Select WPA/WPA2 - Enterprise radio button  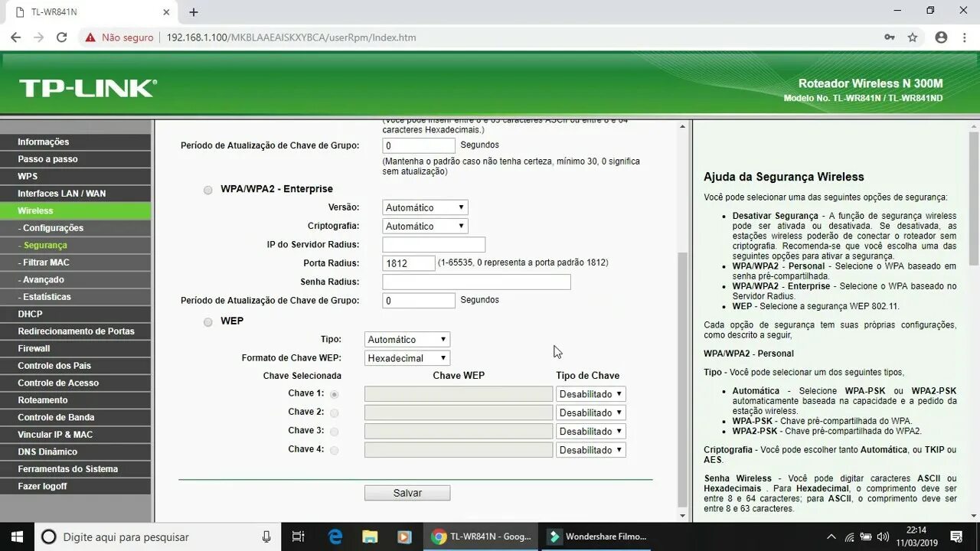(208, 190)
